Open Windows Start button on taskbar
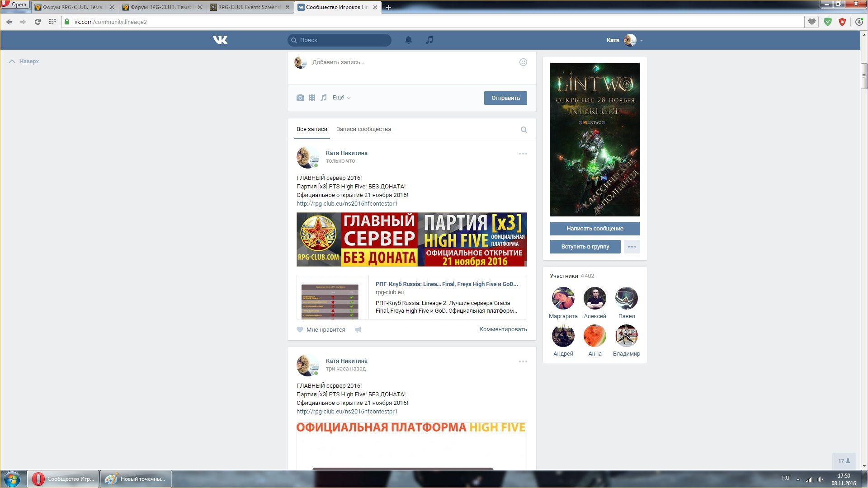868x488 pixels. tap(12, 479)
